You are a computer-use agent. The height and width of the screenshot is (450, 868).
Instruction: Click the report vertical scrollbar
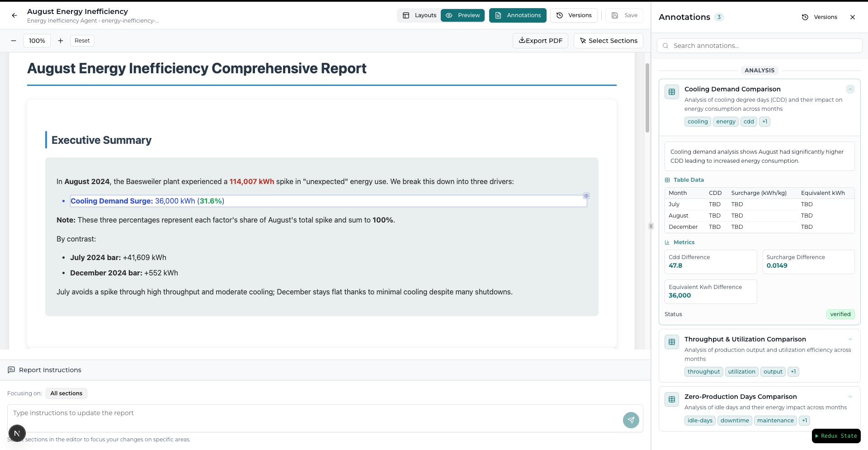click(x=647, y=98)
